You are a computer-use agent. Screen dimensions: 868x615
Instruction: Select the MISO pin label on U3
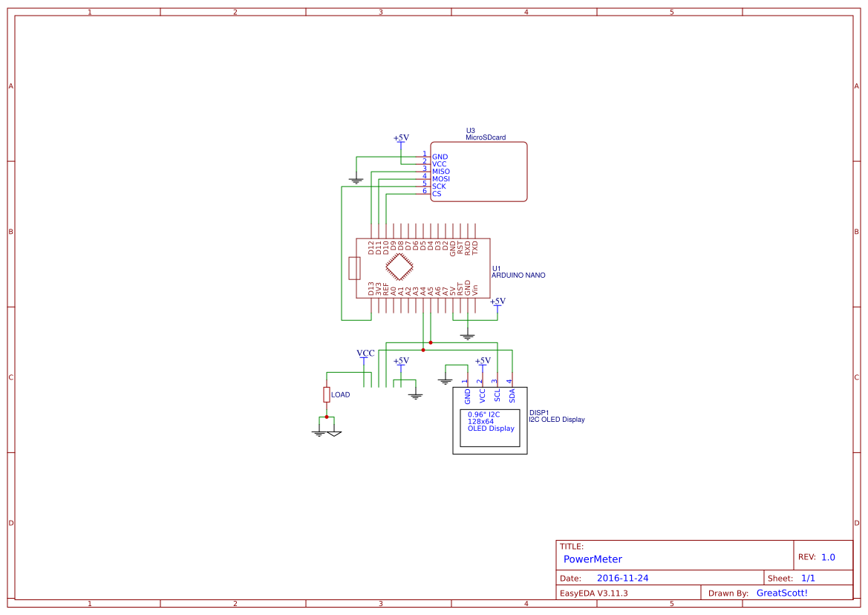tap(441, 171)
